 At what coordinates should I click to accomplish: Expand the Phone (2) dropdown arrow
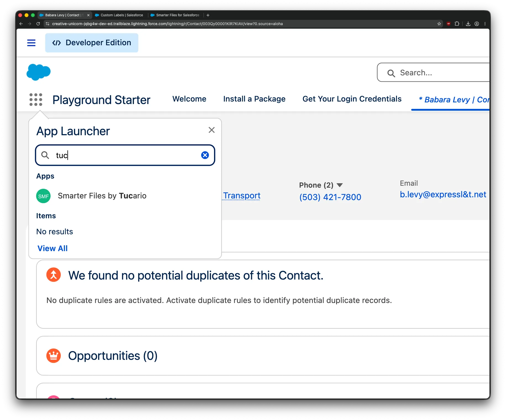coord(340,185)
